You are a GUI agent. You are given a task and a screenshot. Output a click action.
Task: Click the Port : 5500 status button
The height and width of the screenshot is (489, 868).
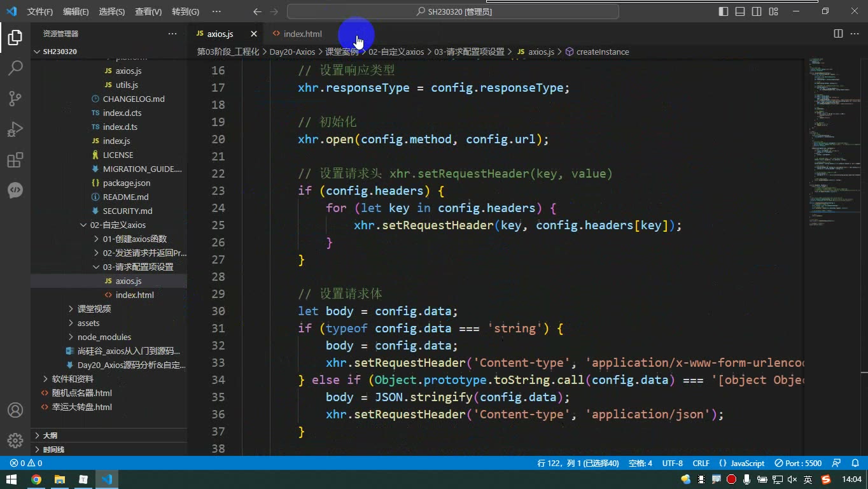click(798, 464)
